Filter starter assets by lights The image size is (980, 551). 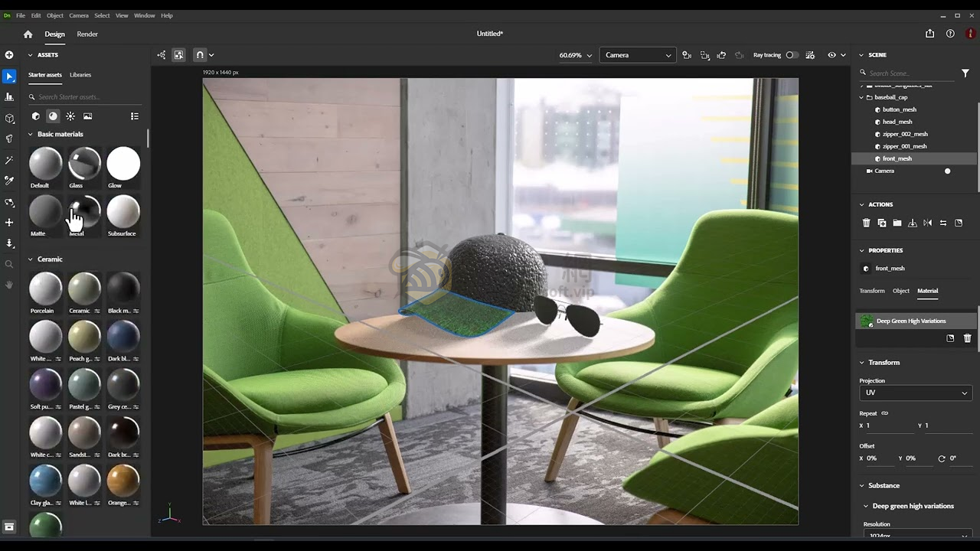pos(70,116)
